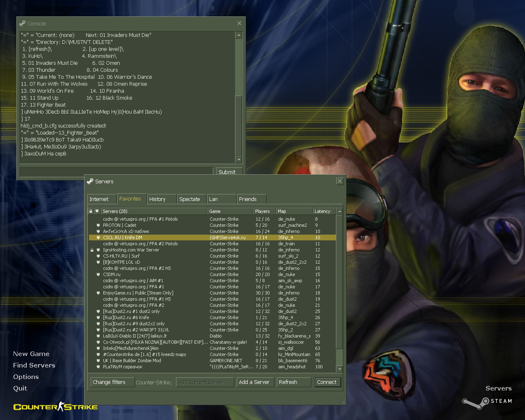525x420 pixels.
Task: Select Cs-Otwock.pl PILKA NOZNA server row
Action: tap(212, 342)
